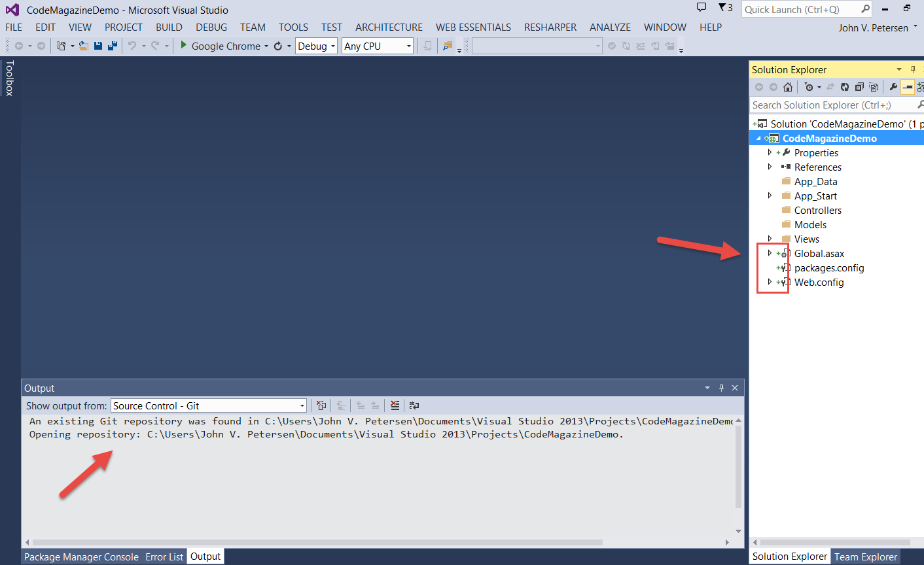Click the Save All icon
Image resolution: width=924 pixels, height=565 pixels.
point(113,46)
